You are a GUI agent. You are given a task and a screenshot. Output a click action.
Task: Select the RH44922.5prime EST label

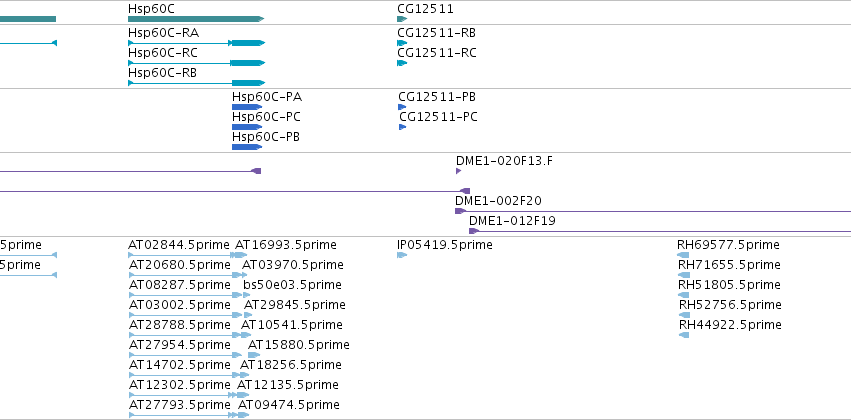731,326
